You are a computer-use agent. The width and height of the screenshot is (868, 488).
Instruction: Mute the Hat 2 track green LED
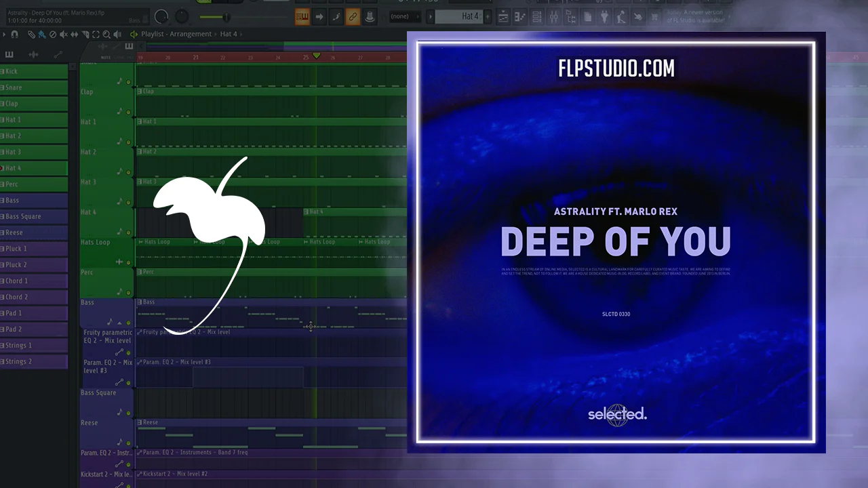click(128, 172)
